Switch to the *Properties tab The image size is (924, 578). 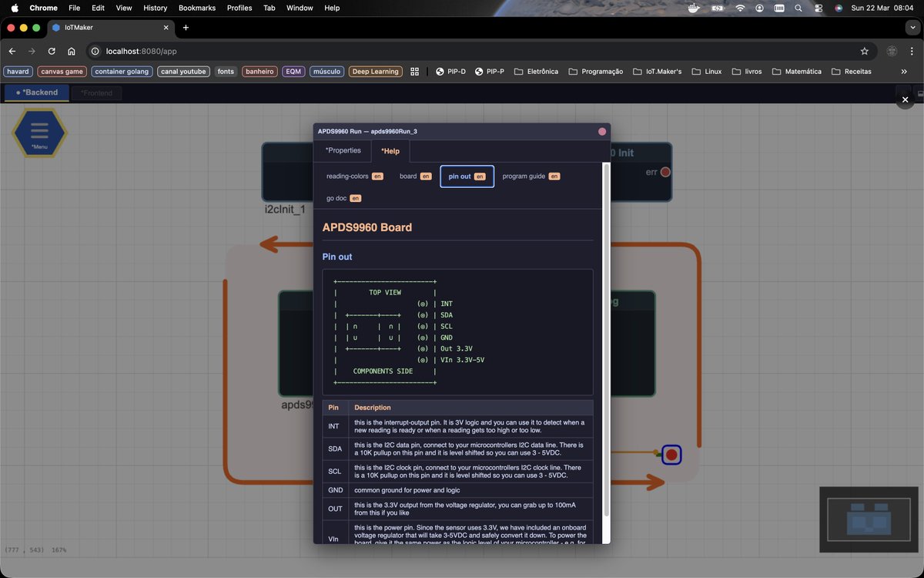point(343,150)
